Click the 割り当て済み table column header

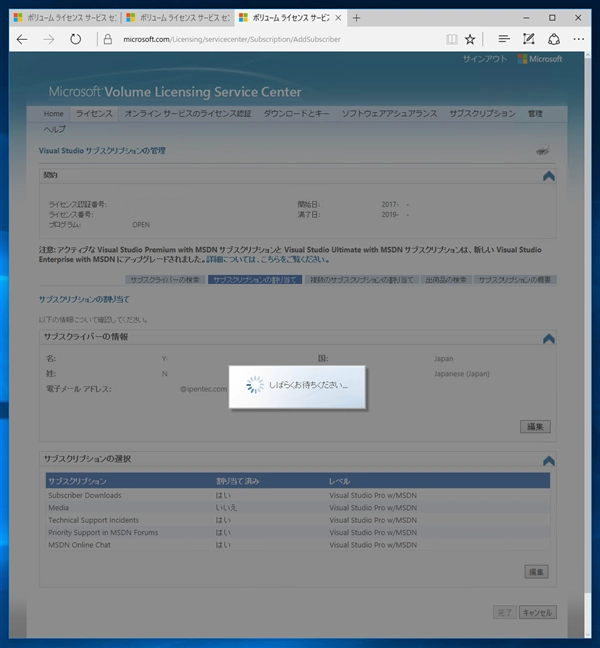point(238,481)
